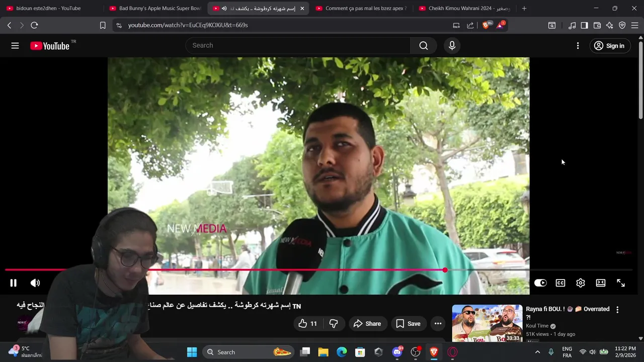This screenshot has height=362, width=644.
Task: Open the Windows Start menu
Action: [x=192, y=352]
